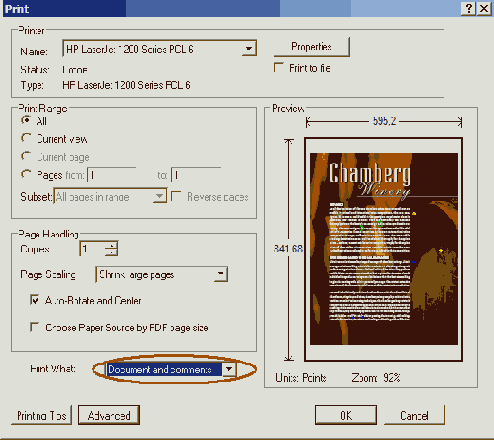
Task: Open Printing Tips
Action: click(x=42, y=415)
